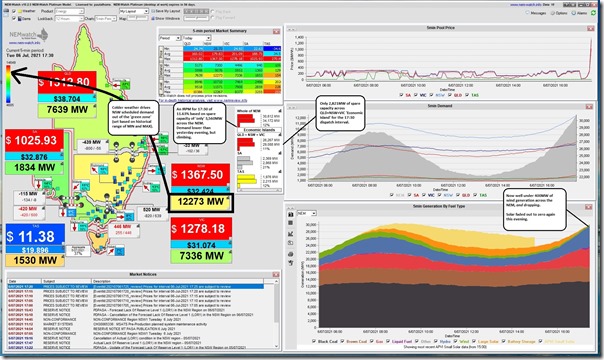Close the 5min Pool Price chart
Viewport: 604px width, 360px height.
590,28
